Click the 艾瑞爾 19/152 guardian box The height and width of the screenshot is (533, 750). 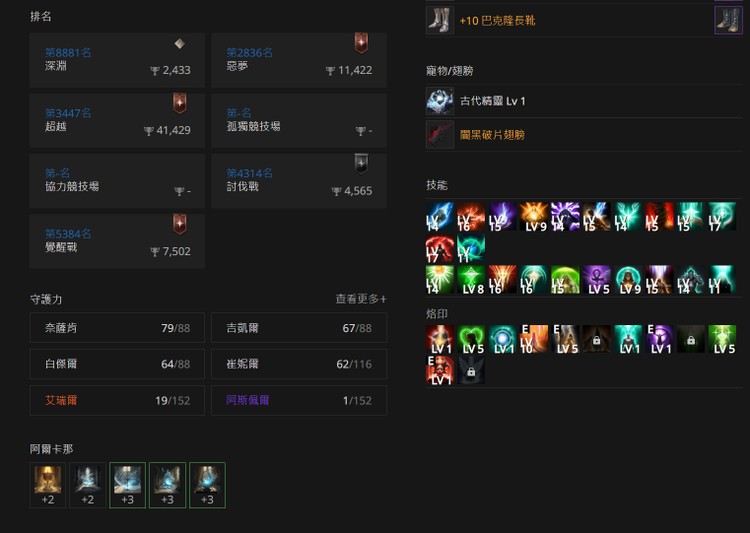tap(117, 400)
